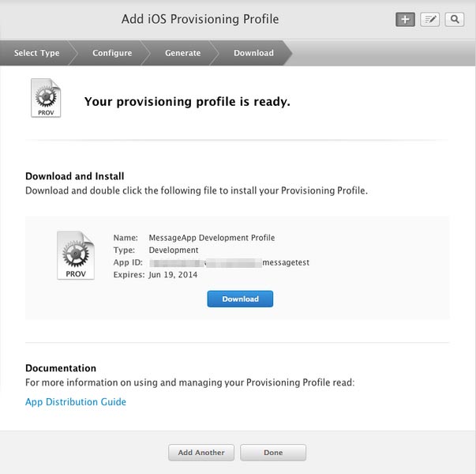
Task: Click the PROV file icon beside profile details
Action: [76, 256]
